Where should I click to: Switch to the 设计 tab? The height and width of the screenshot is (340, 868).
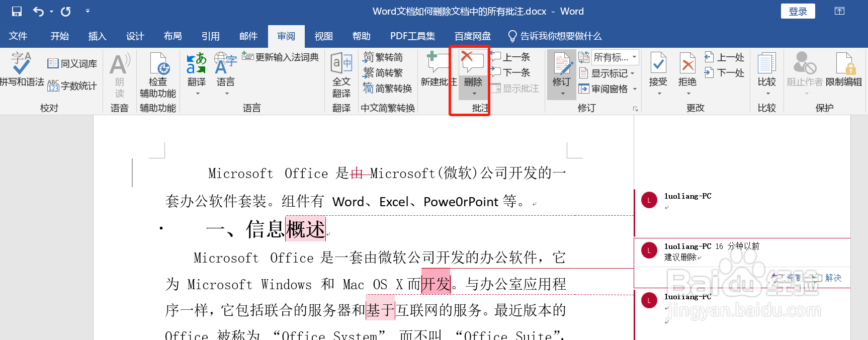(135, 36)
